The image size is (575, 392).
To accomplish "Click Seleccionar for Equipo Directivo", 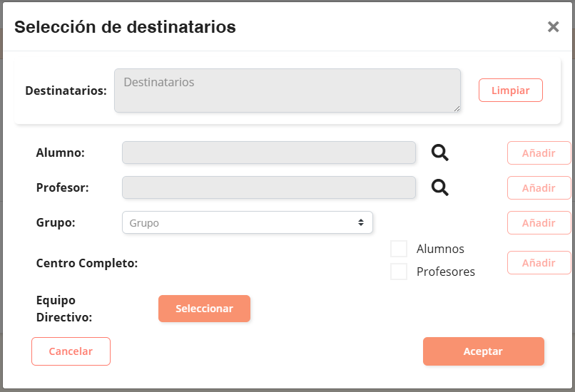I will coord(204,309).
